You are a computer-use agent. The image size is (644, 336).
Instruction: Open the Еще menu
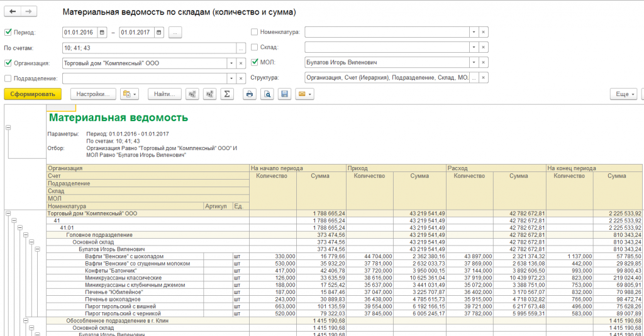(x=623, y=94)
